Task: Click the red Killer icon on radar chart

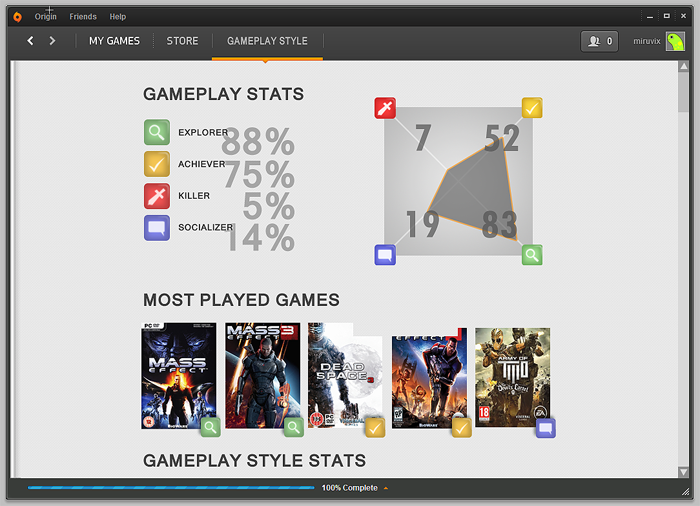Action: 385,108
